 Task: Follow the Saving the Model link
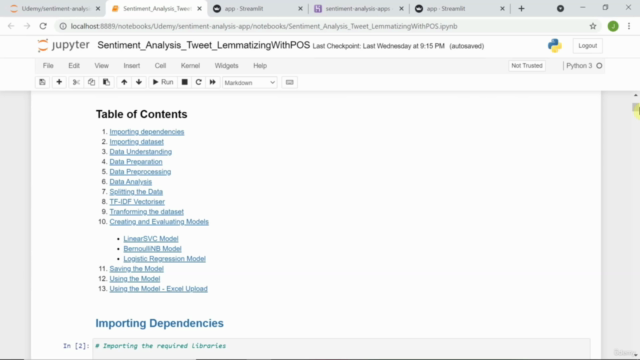click(x=136, y=269)
